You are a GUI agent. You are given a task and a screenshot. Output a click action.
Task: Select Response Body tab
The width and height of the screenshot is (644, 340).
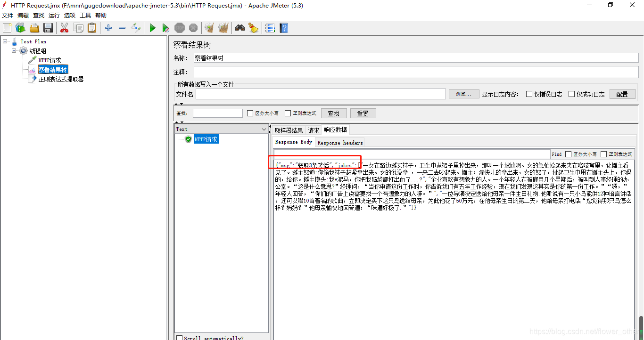click(x=294, y=142)
